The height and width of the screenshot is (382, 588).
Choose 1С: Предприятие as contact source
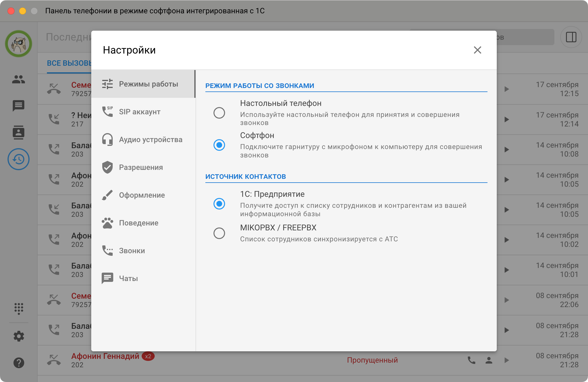(219, 204)
